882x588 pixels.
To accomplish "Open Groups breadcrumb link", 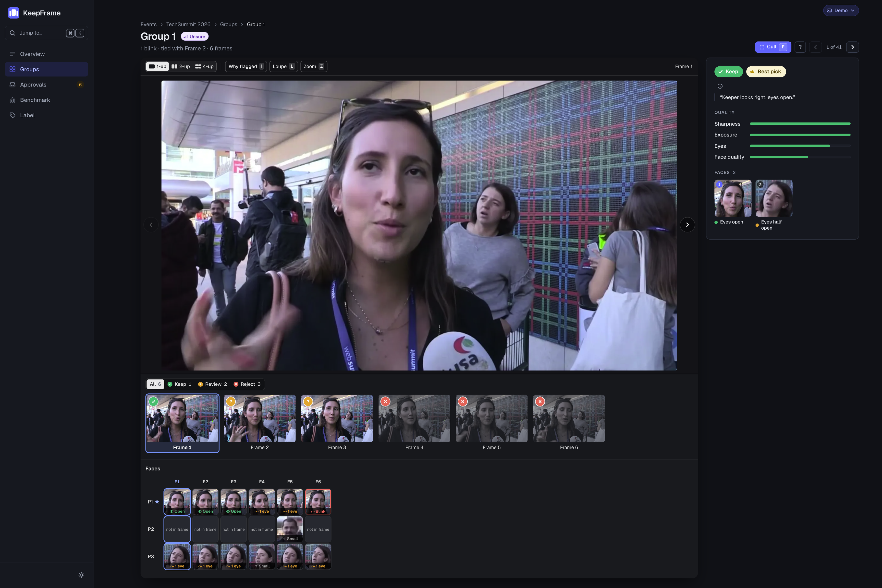I will click(x=228, y=24).
